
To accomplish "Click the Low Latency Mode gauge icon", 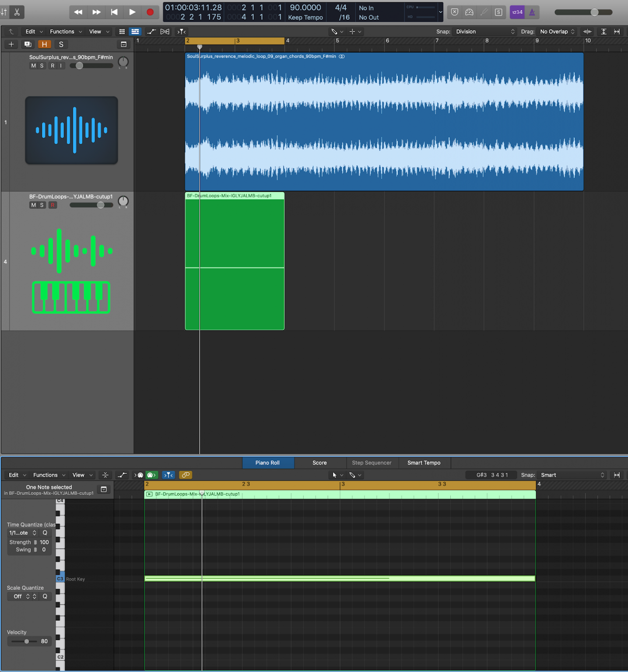I will (x=469, y=12).
